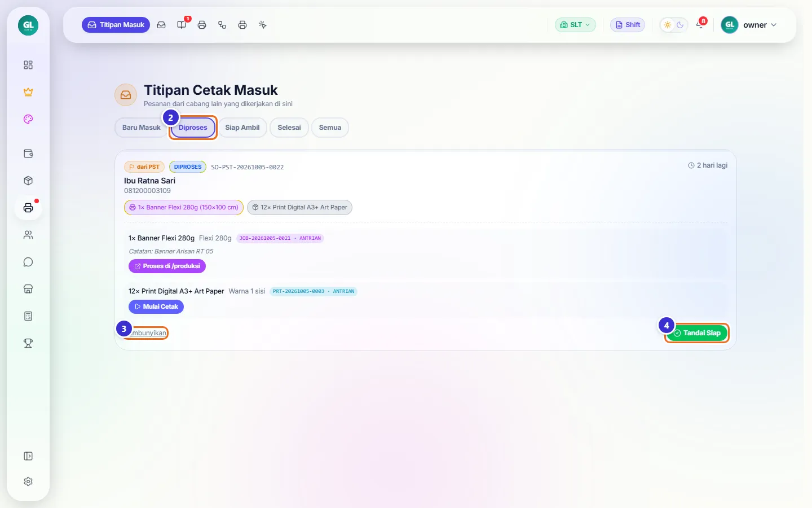Screen dimensions: 812x508
Task: Open the palette icon in sidebar
Action: (x=28, y=119)
